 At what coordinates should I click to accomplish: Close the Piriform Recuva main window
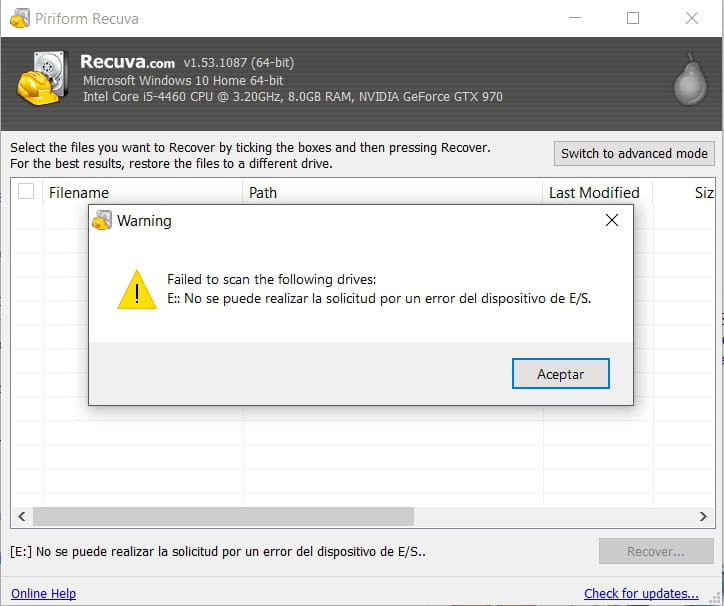pyautogui.click(x=692, y=18)
